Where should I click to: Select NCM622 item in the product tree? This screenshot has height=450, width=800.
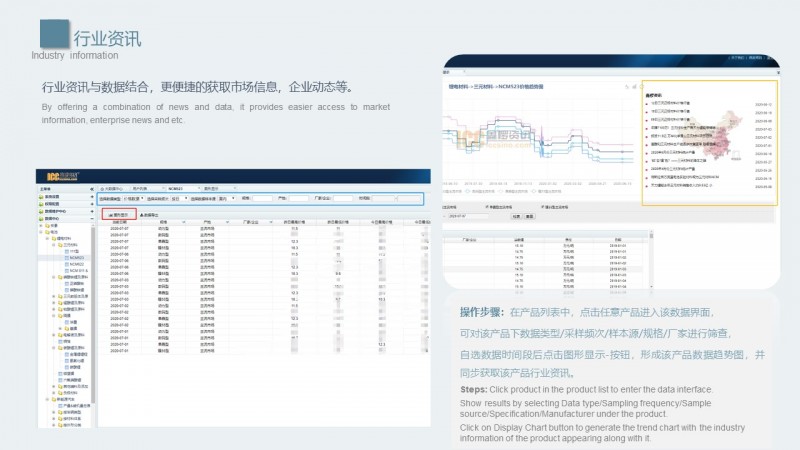click(x=75, y=263)
